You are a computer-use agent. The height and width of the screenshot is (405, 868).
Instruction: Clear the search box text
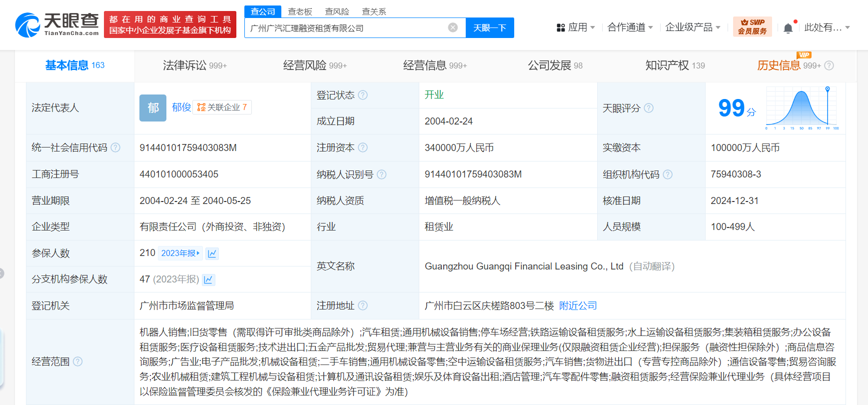click(453, 27)
